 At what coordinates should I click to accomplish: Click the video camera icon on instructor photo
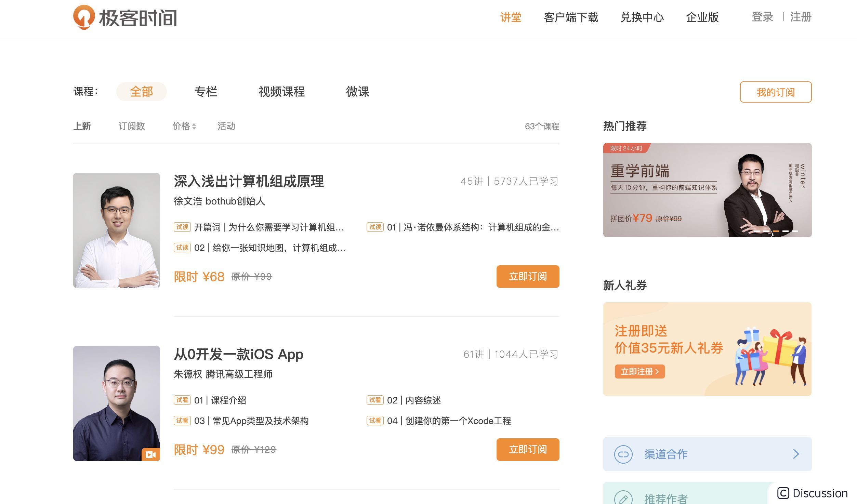pos(150,454)
